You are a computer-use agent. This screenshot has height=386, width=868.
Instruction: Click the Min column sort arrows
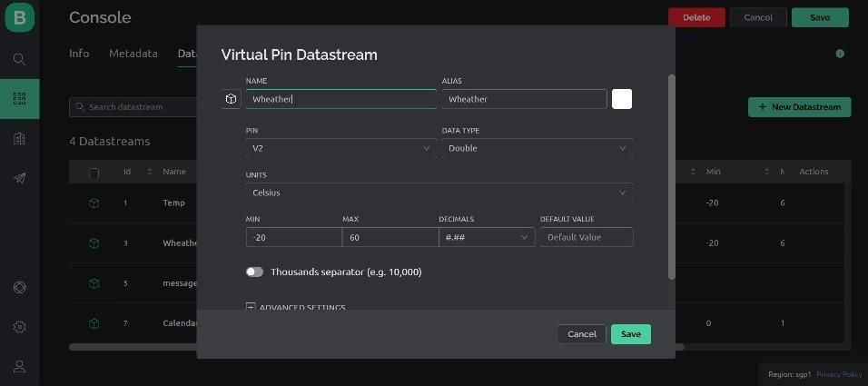pos(766,172)
